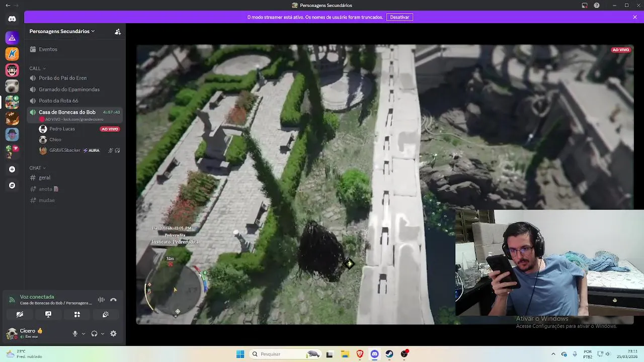Open the orange K server icon
Image resolution: width=644 pixels, height=362 pixels.
click(x=12, y=54)
